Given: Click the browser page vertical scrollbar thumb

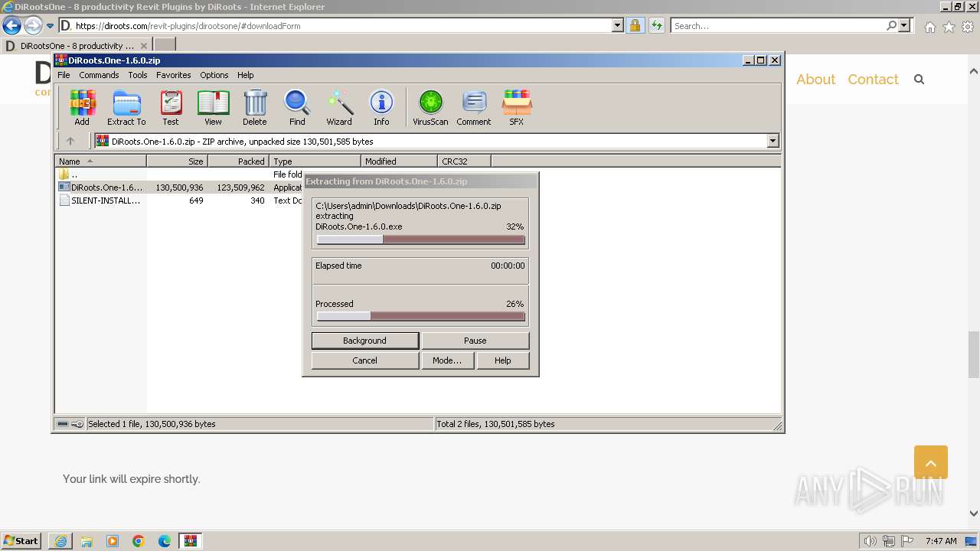Looking at the screenshot, I should 974,354.
